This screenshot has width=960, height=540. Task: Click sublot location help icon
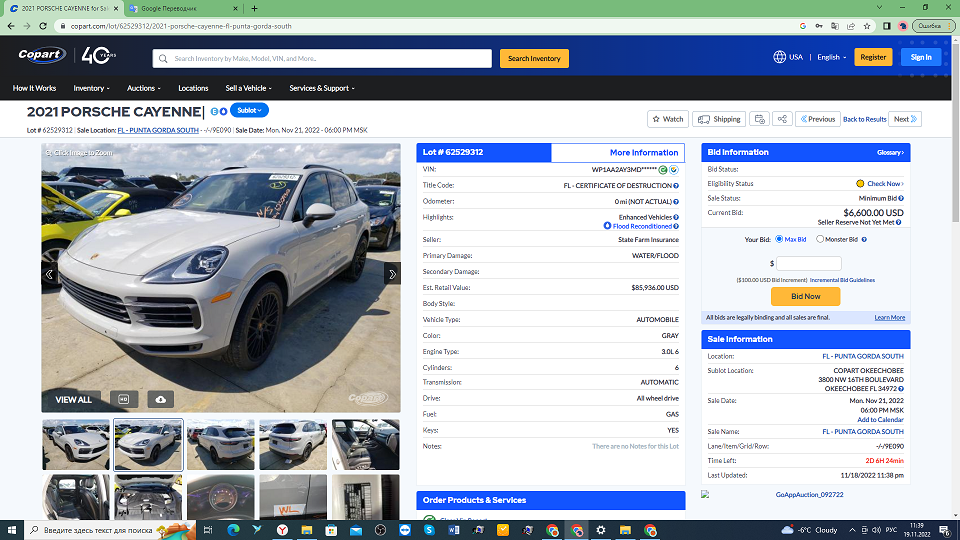click(x=901, y=389)
